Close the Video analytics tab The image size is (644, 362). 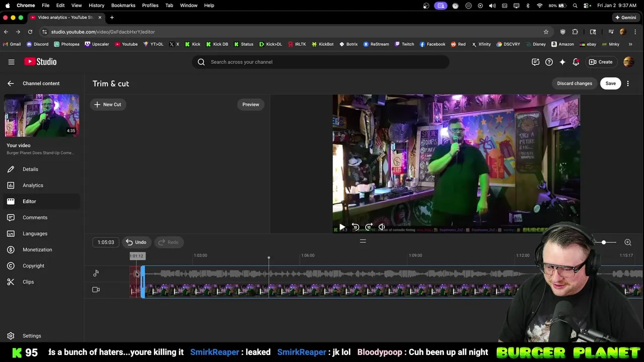(x=100, y=17)
